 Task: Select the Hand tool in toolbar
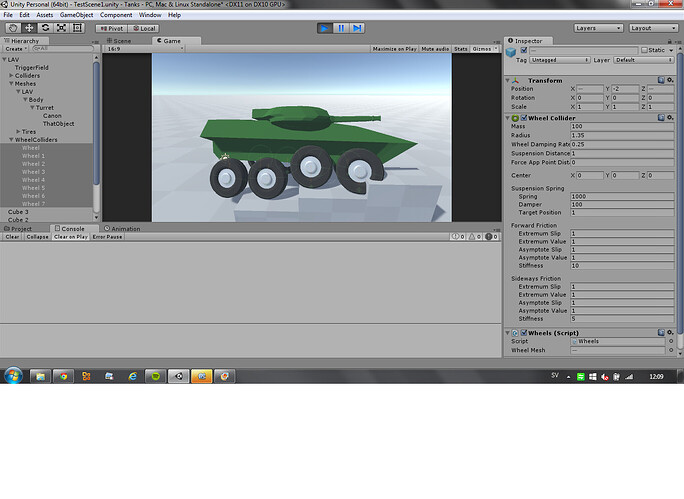click(12, 28)
